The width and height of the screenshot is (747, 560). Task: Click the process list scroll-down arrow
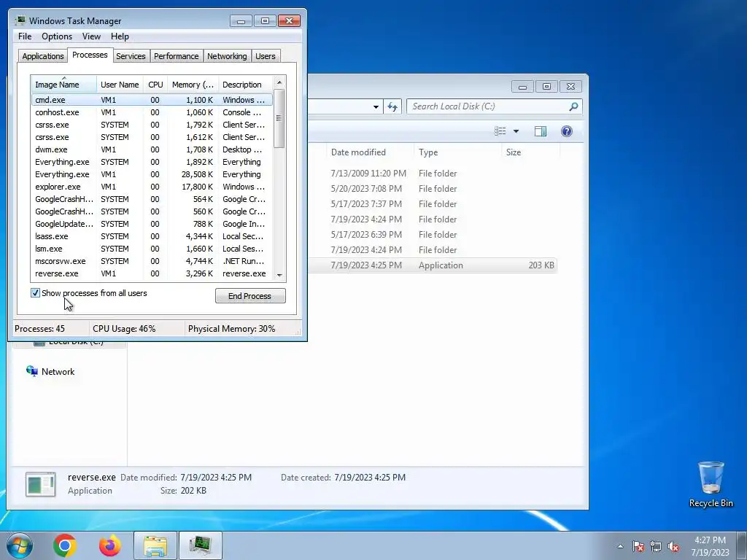tap(279, 275)
